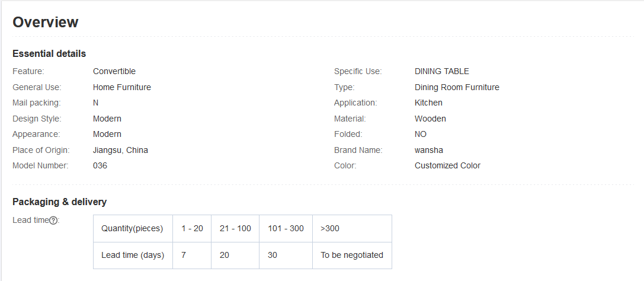This screenshot has width=644, height=281.
Task: Select model number 036
Action: coord(100,166)
